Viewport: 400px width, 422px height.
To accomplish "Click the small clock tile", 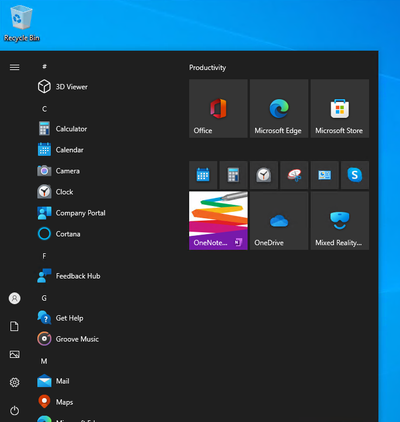I will point(264,175).
